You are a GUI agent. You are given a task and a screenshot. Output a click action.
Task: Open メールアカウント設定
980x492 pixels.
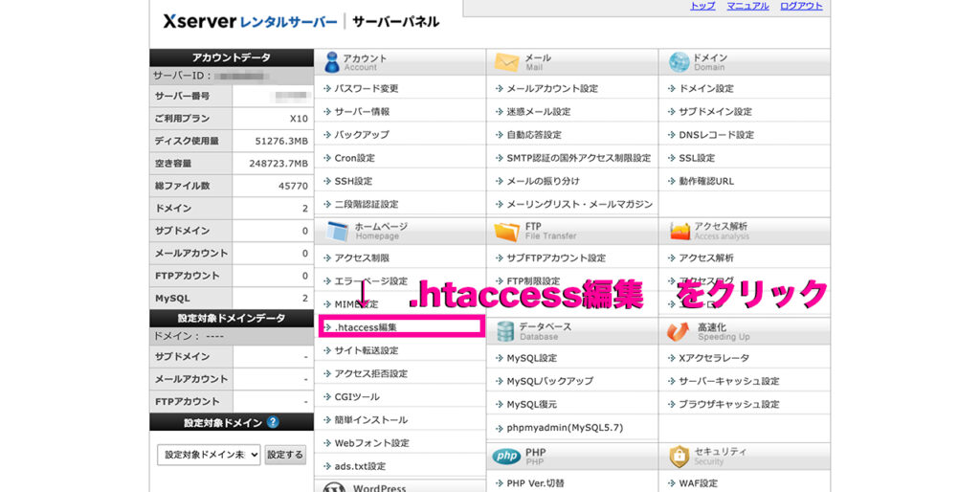(552, 88)
